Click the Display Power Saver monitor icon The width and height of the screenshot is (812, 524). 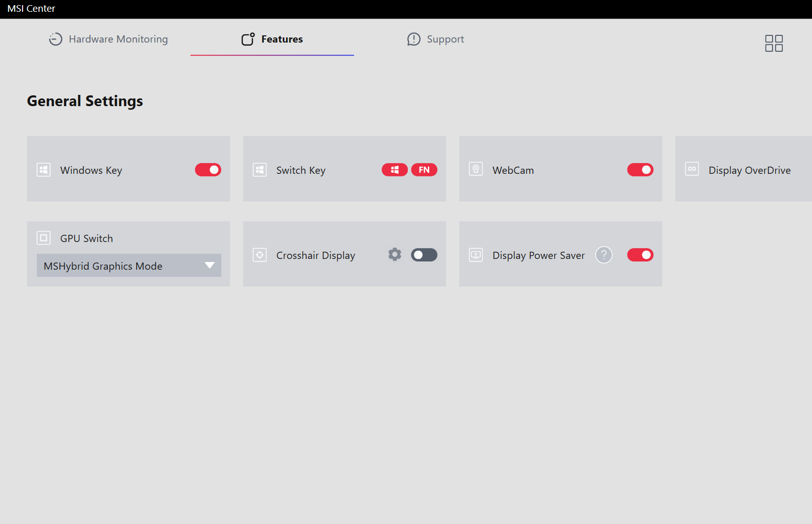(x=476, y=255)
